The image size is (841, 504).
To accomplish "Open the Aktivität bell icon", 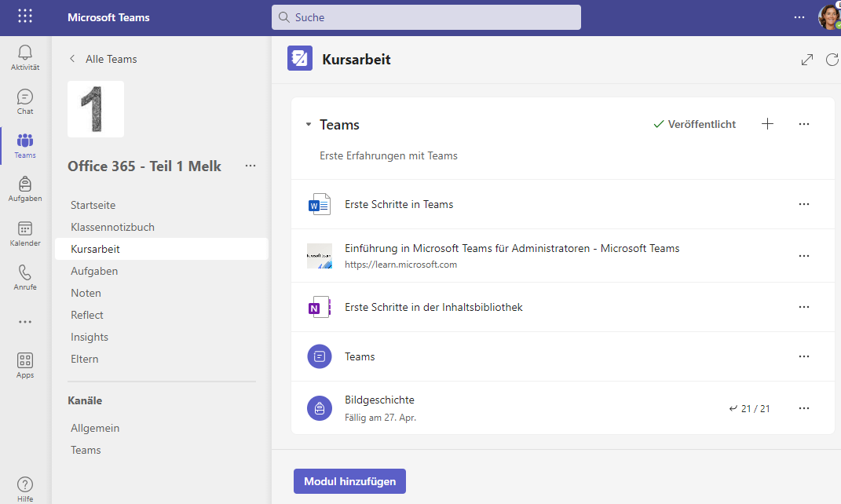I will click(24, 53).
